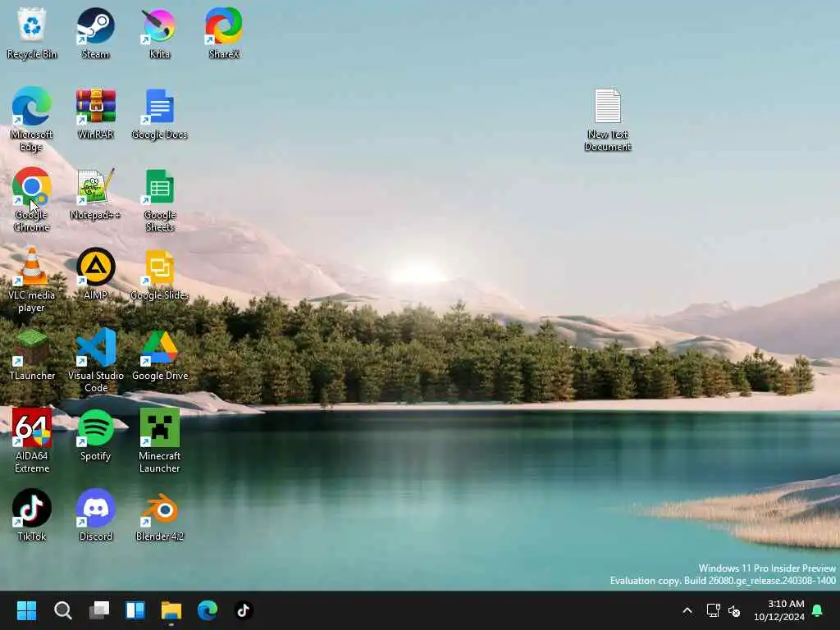Click the Google Docs shortcut
The height and width of the screenshot is (630, 840).
160,113
